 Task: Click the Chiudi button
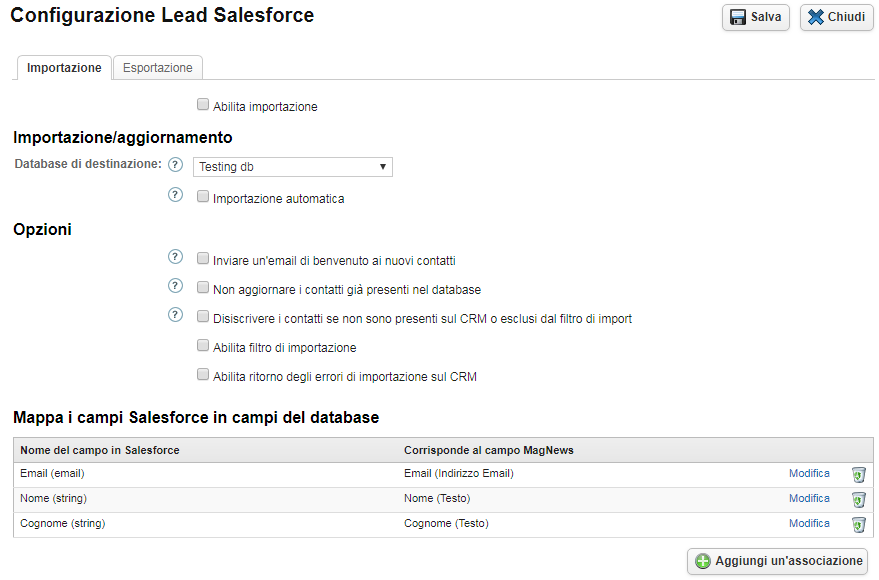click(x=836, y=17)
